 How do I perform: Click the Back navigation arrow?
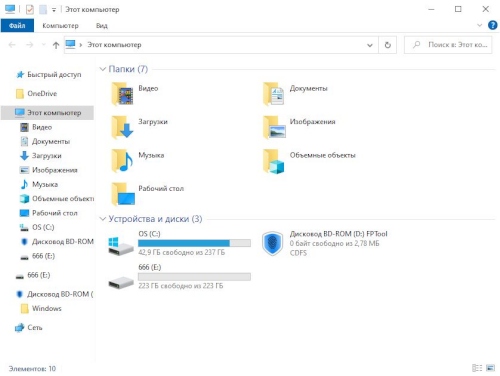point(12,45)
